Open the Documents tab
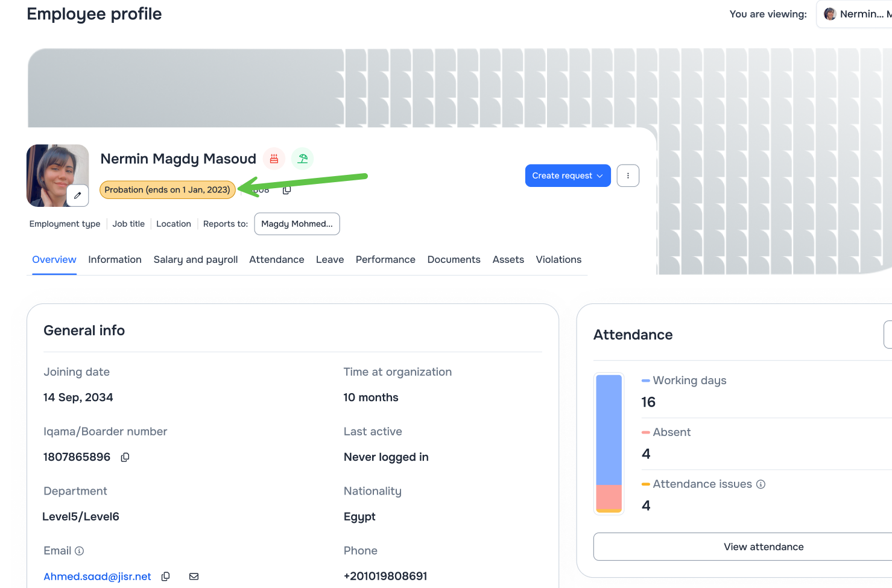The image size is (892, 588). (454, 259)
